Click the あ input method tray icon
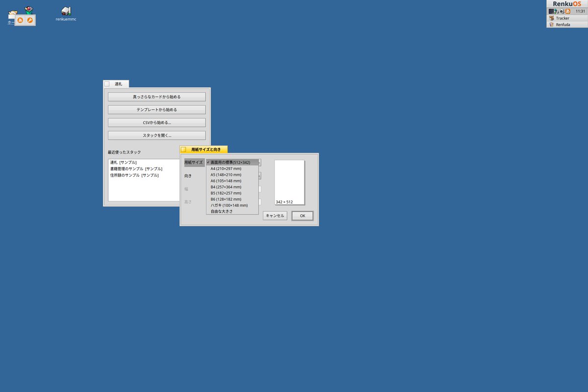 coord(568,11)
